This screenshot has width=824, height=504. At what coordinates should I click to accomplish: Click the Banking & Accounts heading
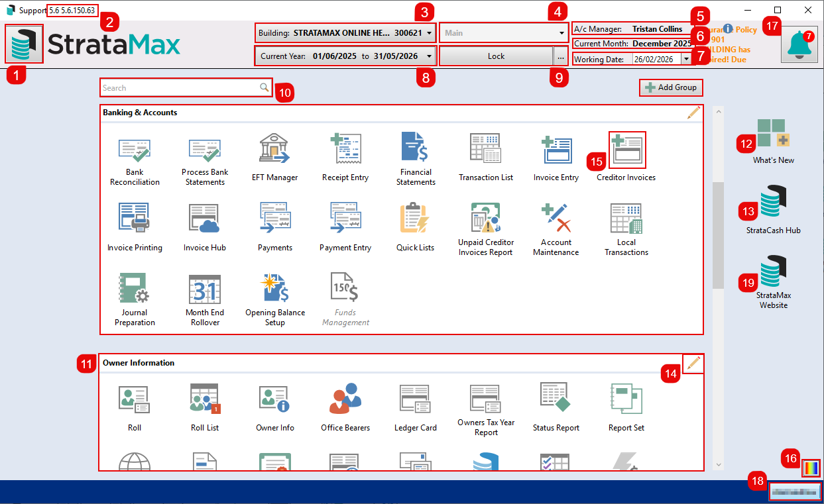(x=140, y=113)
